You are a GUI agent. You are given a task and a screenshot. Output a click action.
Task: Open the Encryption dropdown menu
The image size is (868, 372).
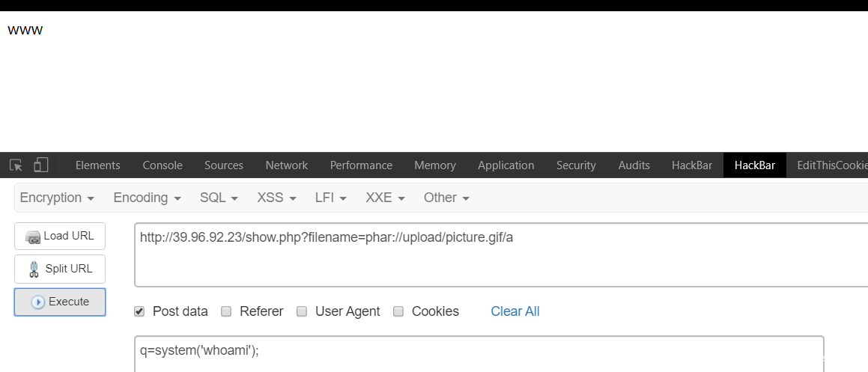57,198
